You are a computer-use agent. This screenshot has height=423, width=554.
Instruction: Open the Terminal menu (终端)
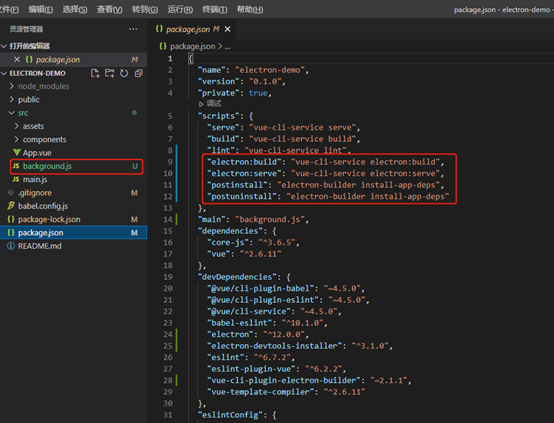(215, 10)
